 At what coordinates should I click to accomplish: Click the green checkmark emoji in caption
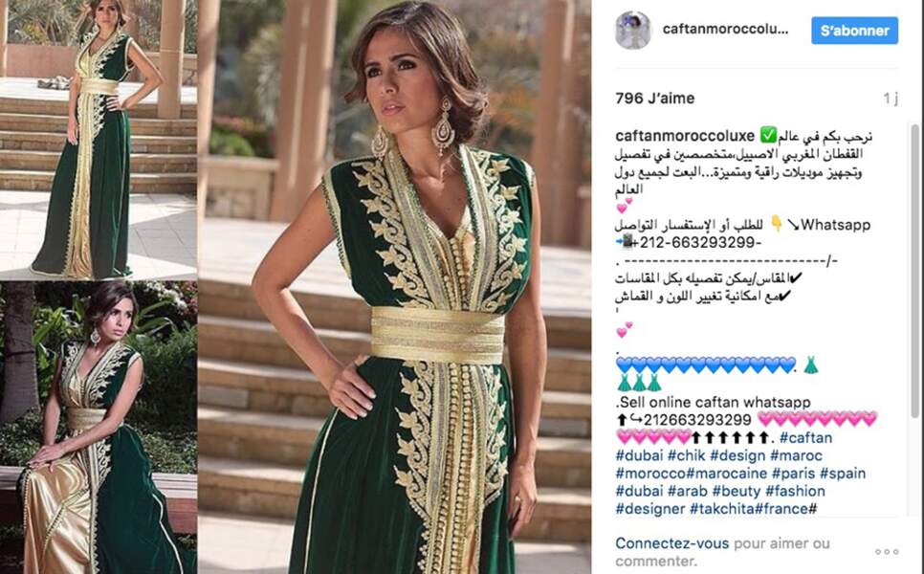768,136
